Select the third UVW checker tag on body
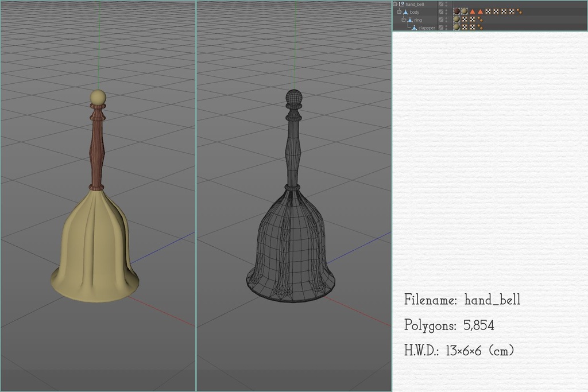This screenshot has width=588, height=392. click(504, 11)
